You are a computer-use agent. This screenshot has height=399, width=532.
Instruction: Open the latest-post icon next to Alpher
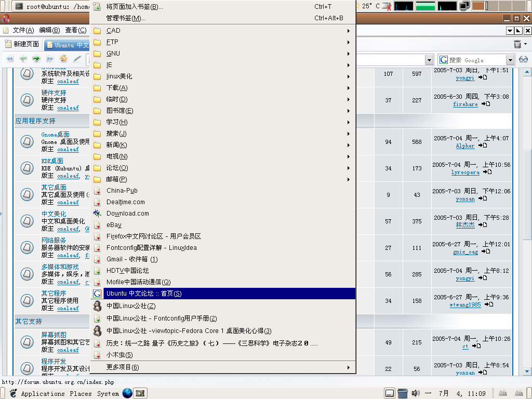click(483, 145)
